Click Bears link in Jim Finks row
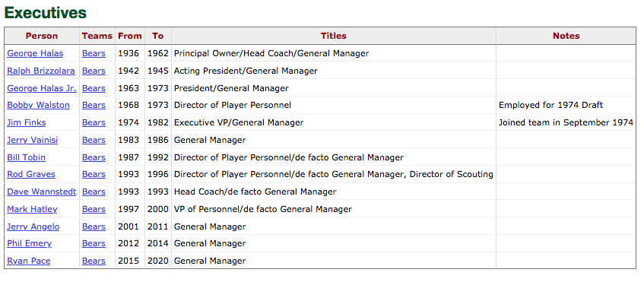Screen dimensions: 644x282 (94, 122)
